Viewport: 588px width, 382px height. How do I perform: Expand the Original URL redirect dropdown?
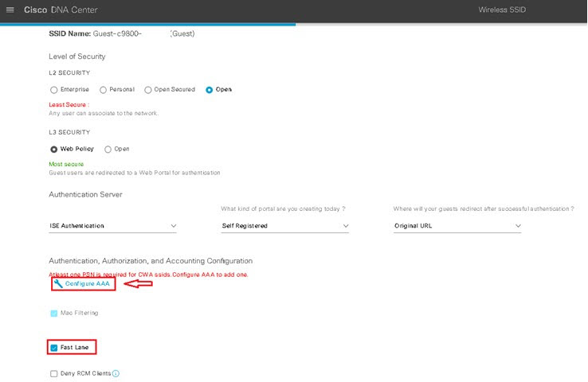[x=457, y=226]
